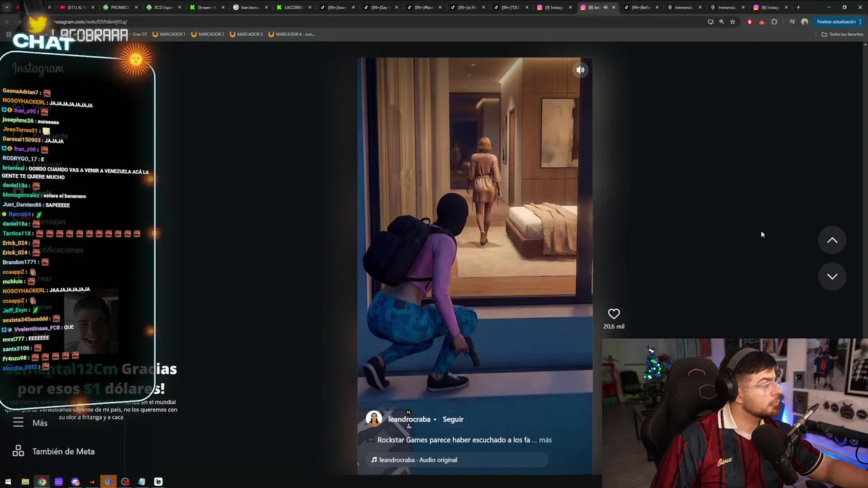Click the orange extension icon in toolbar
The image size is (868, 488).
point(762,22)
